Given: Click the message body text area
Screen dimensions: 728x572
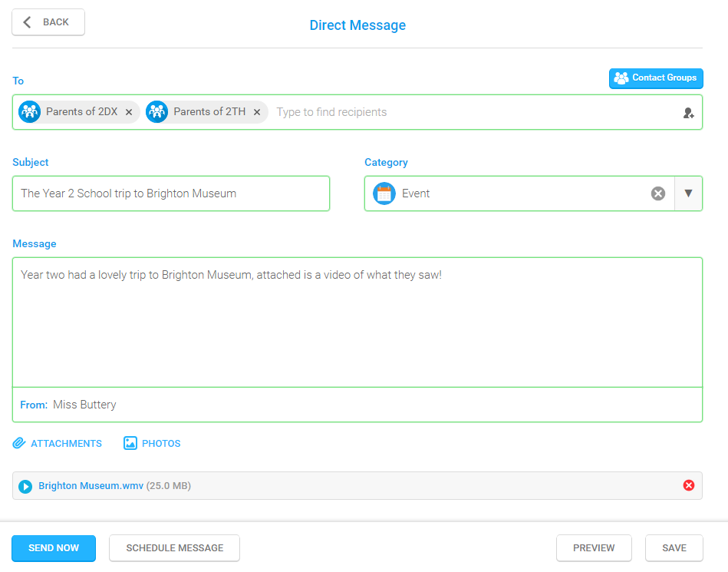Looking at the screenshot, I should [357, 322].
